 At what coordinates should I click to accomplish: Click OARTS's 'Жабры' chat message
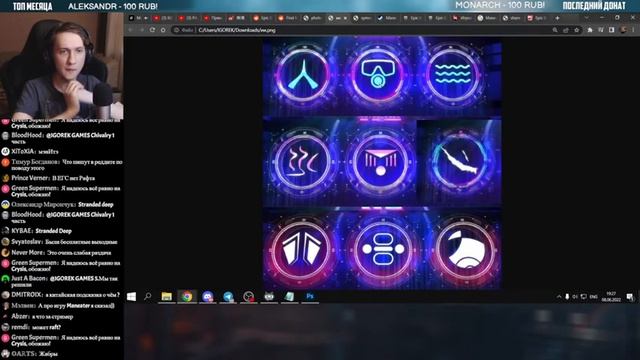(x=29, y=353)
